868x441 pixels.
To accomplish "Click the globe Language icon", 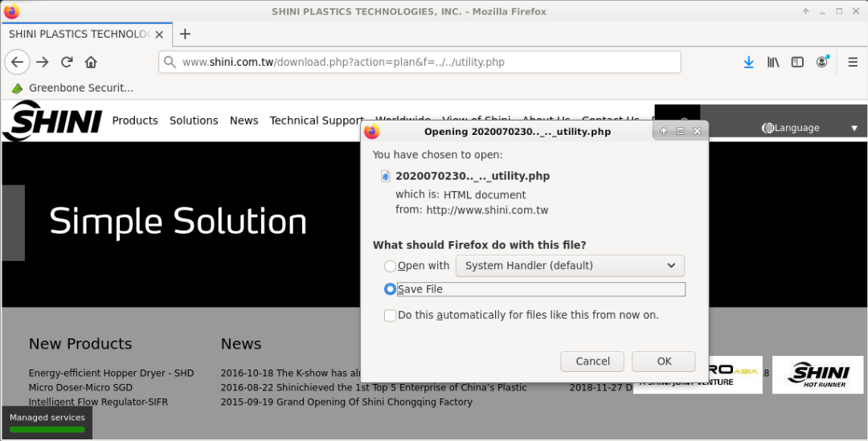I will point(768,128).
